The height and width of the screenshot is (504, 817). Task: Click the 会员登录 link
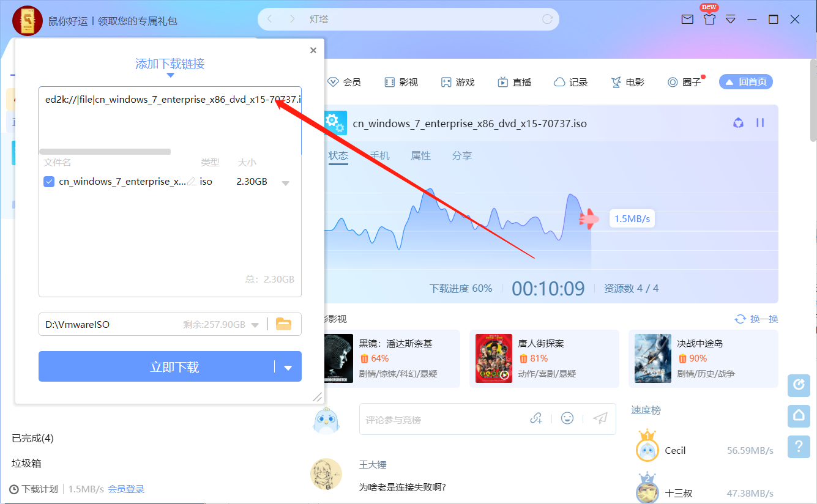coord(126,489)
